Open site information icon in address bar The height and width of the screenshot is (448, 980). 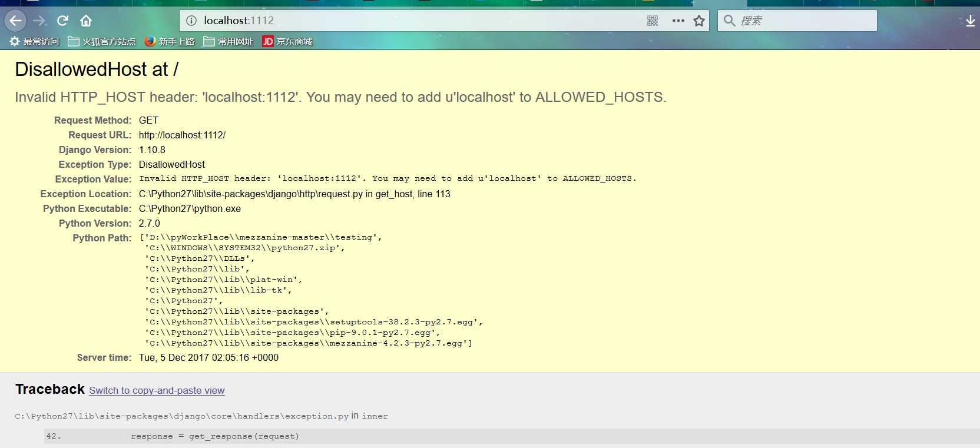pos(191,21)
